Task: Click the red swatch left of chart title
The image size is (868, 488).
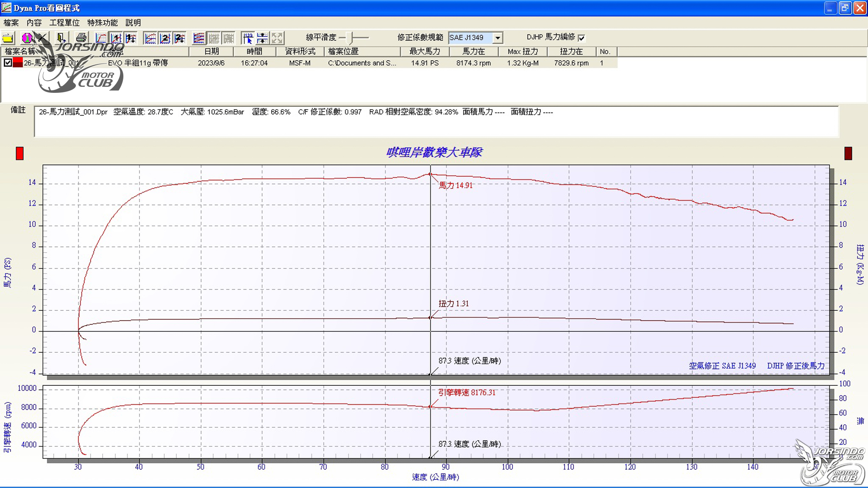Action: [19, 153]
